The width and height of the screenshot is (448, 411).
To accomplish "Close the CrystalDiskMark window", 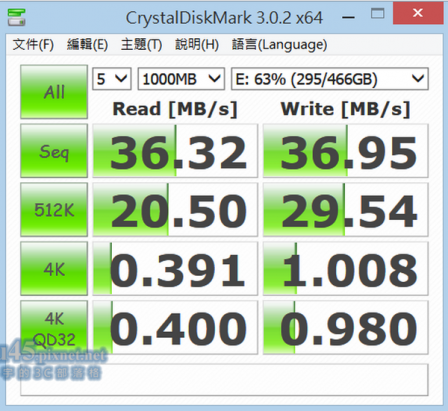I will click(x=418, y=13).
